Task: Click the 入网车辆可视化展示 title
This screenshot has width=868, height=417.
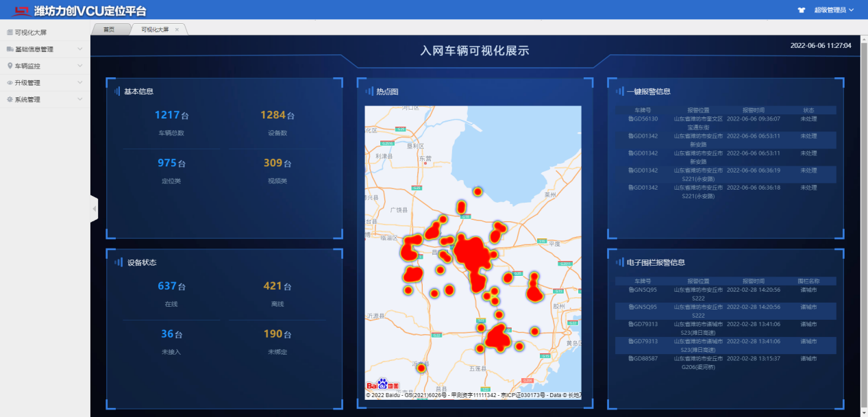Action: 475,51
